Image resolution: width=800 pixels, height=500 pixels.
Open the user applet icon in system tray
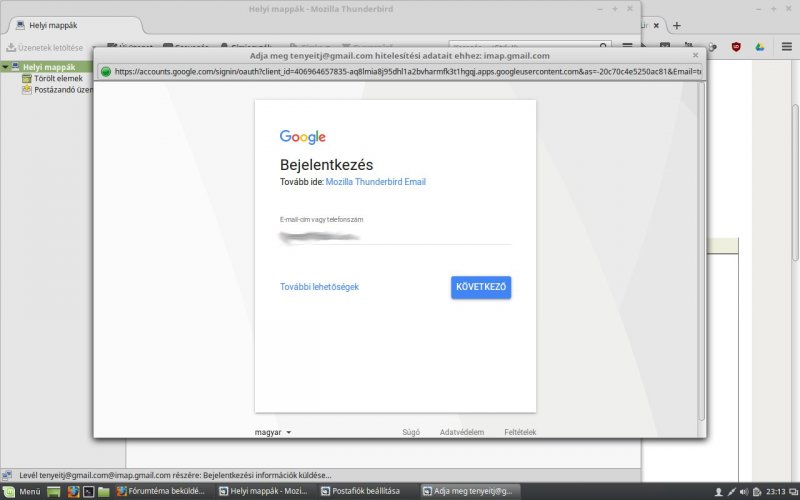[x=718, y=492]
